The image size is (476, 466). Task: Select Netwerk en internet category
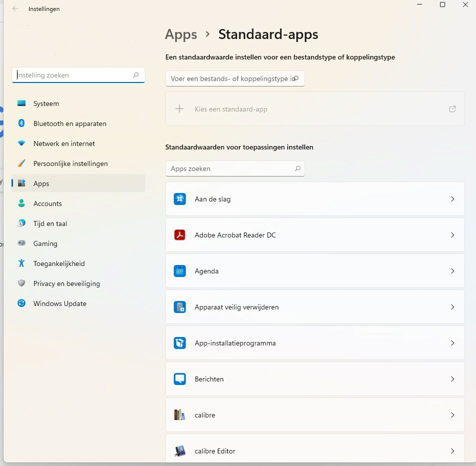tap(78, 143)
